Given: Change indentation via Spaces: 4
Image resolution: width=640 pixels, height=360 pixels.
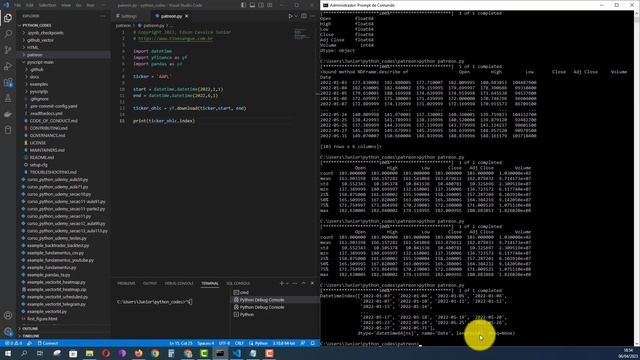Looking at the screenshot, I should click(206, 343).
